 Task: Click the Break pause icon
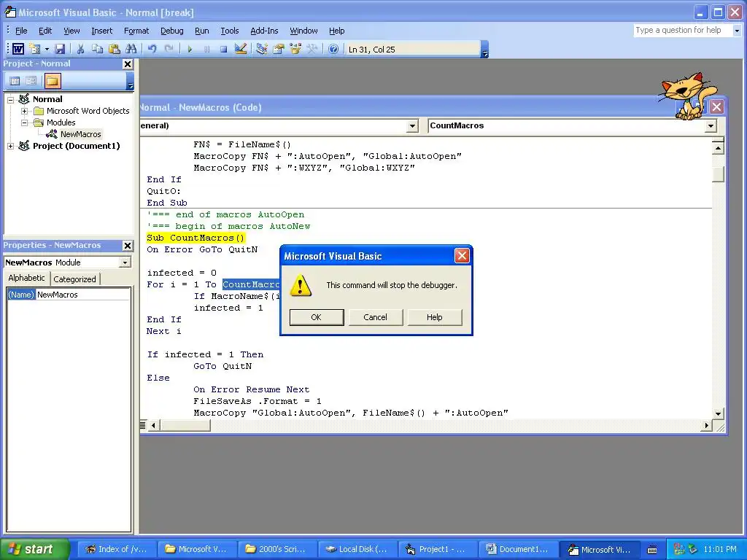click(x=206, y=49)
